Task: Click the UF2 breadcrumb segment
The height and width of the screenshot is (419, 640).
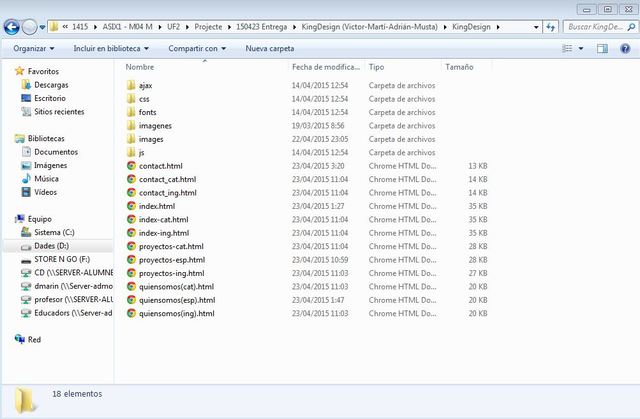Action: [x=173, y=27]
